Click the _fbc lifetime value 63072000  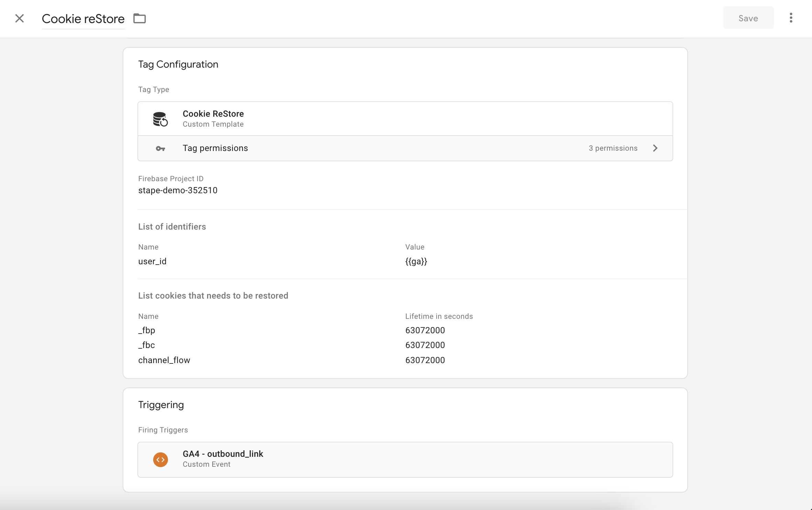[425, 345]
